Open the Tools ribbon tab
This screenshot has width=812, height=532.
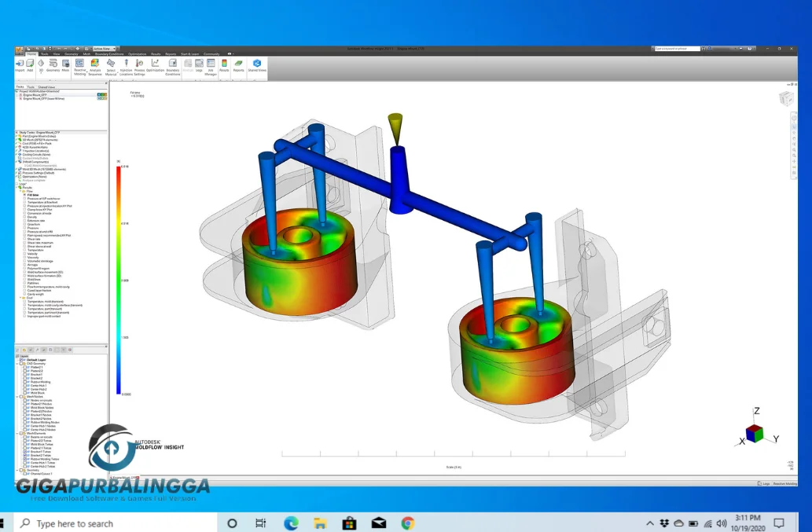tap(45, 53)
